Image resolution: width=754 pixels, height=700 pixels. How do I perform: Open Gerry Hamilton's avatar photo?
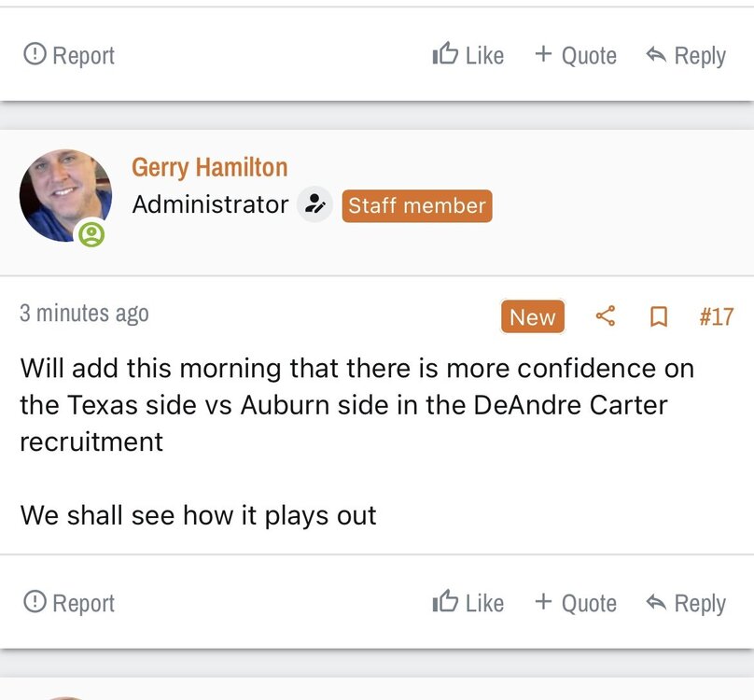[64, 195]
